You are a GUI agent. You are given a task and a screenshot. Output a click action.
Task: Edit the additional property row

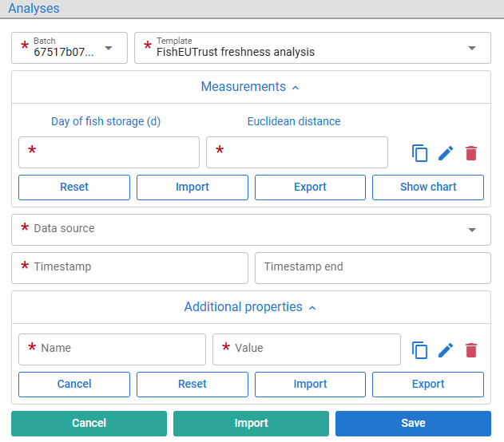pyautogui.click(x=446, y=350)
